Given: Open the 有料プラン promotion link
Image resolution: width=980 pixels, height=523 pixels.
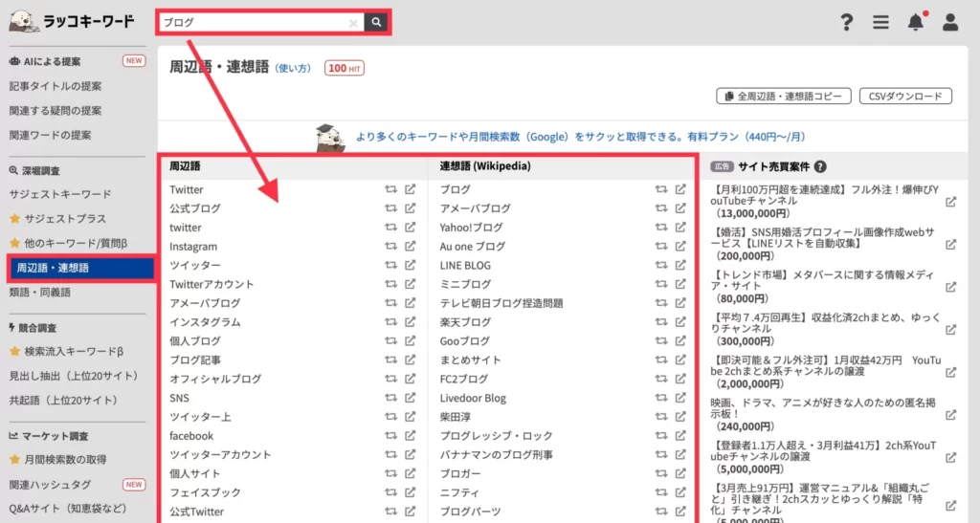Looking at the screenshot, I should [581, 137].
